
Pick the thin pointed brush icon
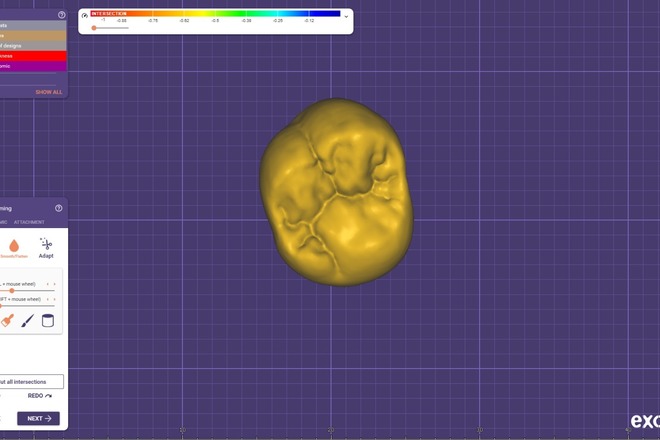(x=27, y=320)
